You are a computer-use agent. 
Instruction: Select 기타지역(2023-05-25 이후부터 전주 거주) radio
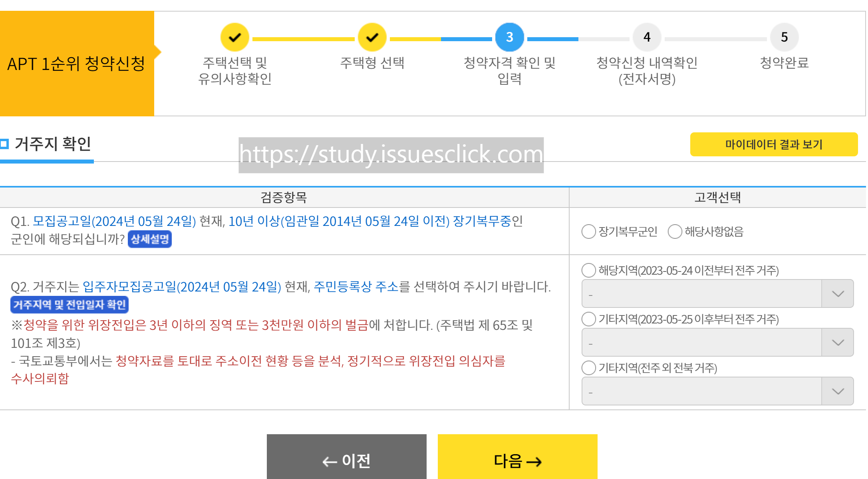pyautogui.click(x=589, y=319)
